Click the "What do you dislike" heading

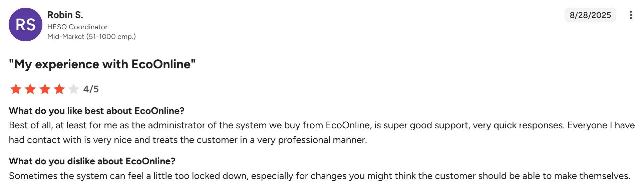[x=92, y=161]
